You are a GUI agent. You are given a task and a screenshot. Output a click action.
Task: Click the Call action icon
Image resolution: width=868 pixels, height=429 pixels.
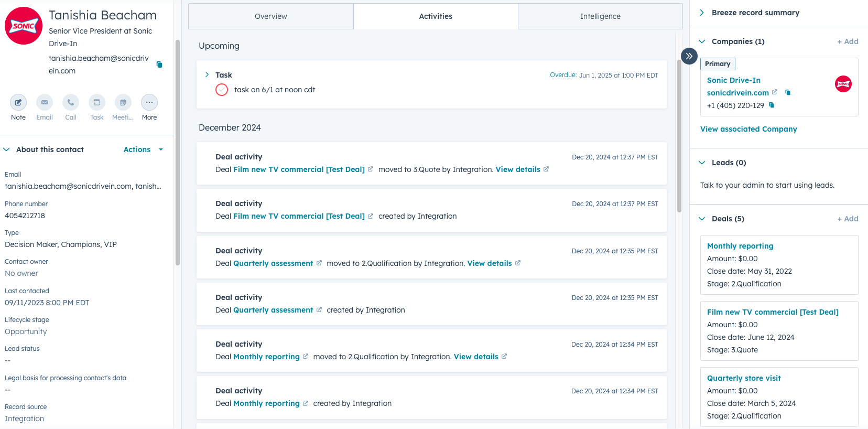71,102
